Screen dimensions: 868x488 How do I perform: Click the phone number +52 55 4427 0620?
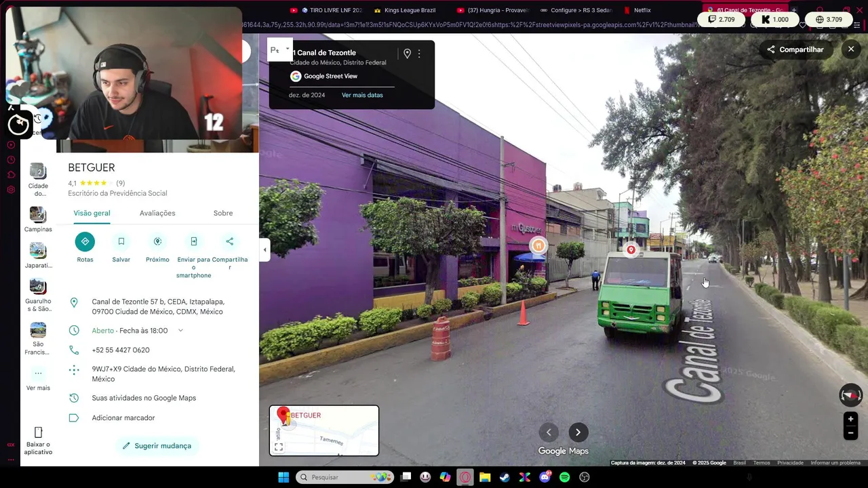[x=121, y=350]
